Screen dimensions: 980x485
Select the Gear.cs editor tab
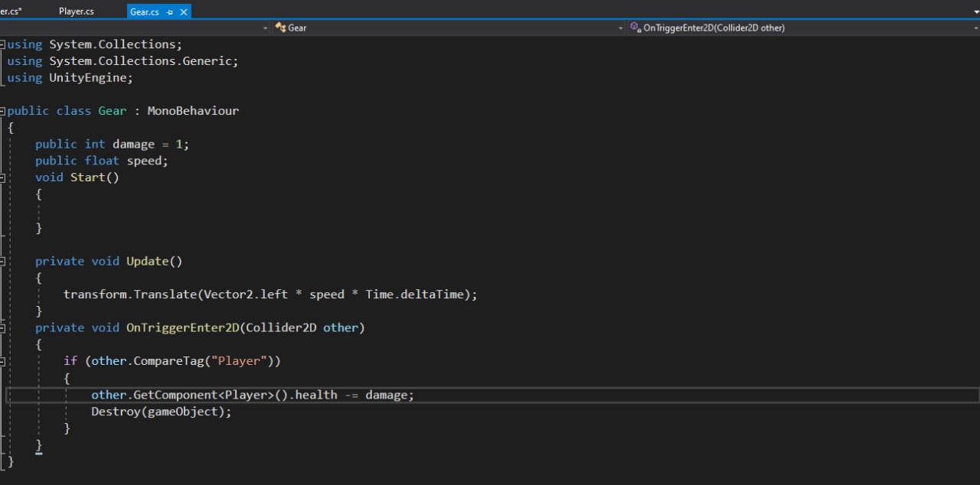click(x=144, y=11)
